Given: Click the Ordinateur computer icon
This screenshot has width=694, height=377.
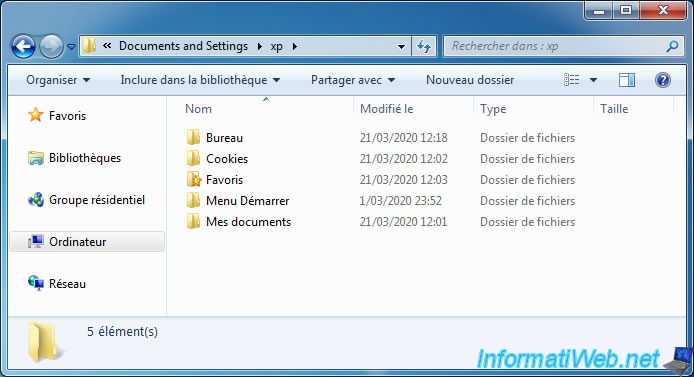Looking at the screenshot, I should (x=35, y=242).
